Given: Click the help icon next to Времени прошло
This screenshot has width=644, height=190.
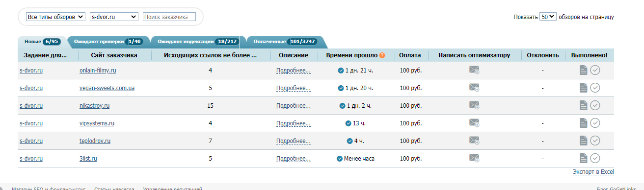Looking at the screenshot, I should (x=382, y=55).
